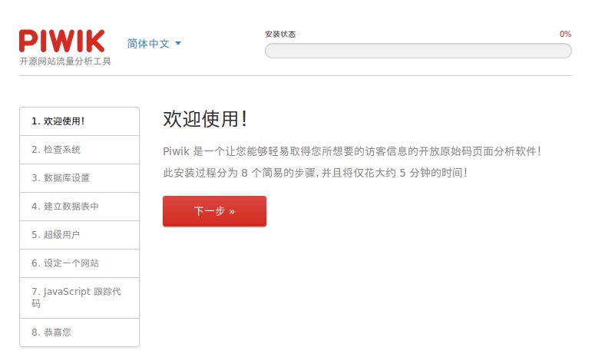The width and height of the screenshot is (595, 364).
Task: Select step 6. 设定一个网站
Action: pyautogui.click(x=79, y=263)
